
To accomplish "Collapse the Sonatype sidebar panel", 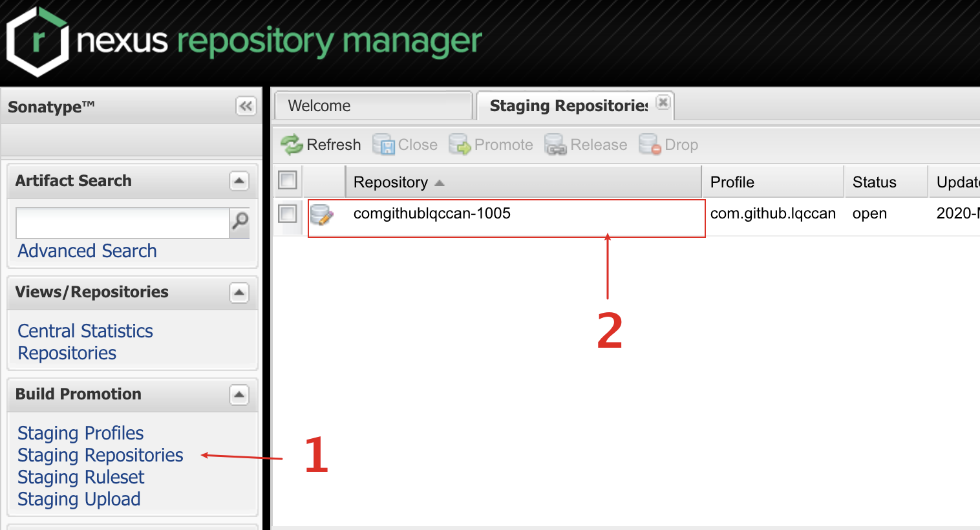I will (x=246, y=106).
